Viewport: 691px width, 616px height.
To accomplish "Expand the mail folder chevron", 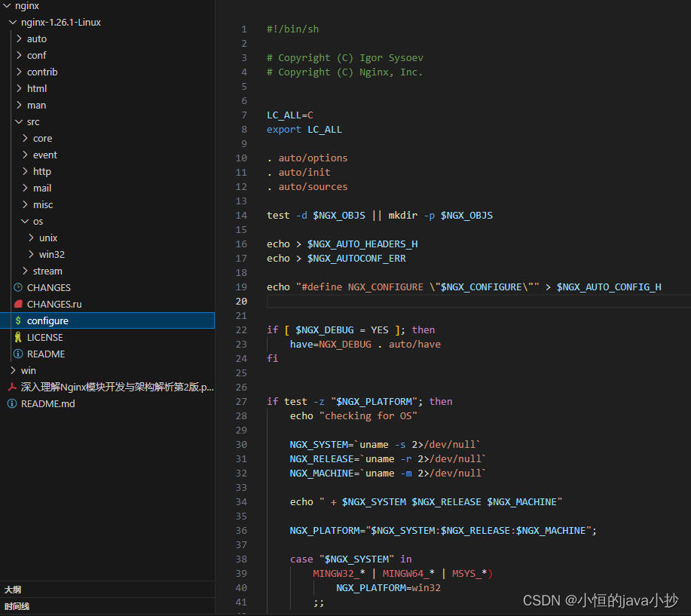I will 25,188.
